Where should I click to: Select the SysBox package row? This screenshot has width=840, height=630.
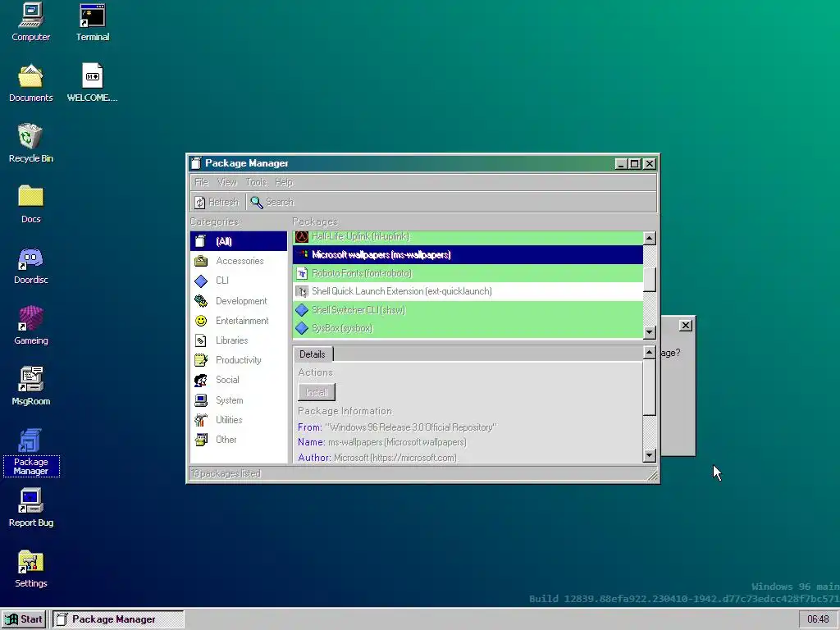(x=468, y=328)
